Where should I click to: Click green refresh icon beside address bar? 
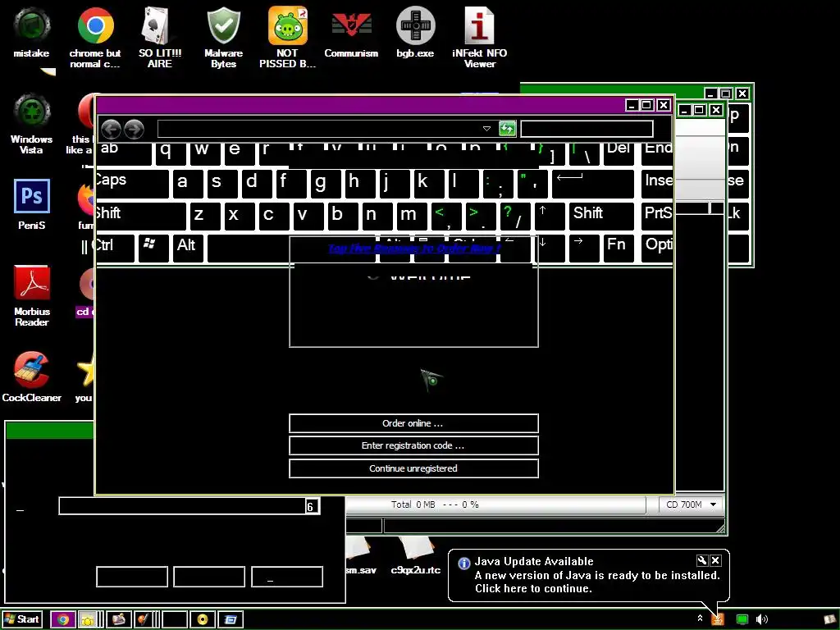(x=507, y=129)
